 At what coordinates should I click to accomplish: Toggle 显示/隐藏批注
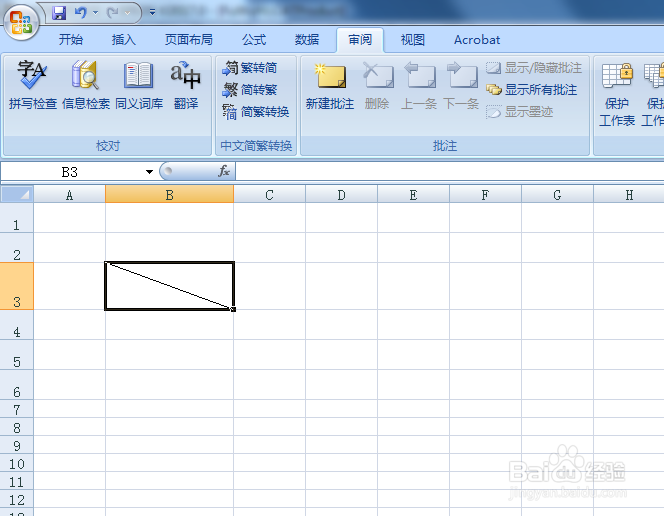pyautogui.click(x=534, y=68)
